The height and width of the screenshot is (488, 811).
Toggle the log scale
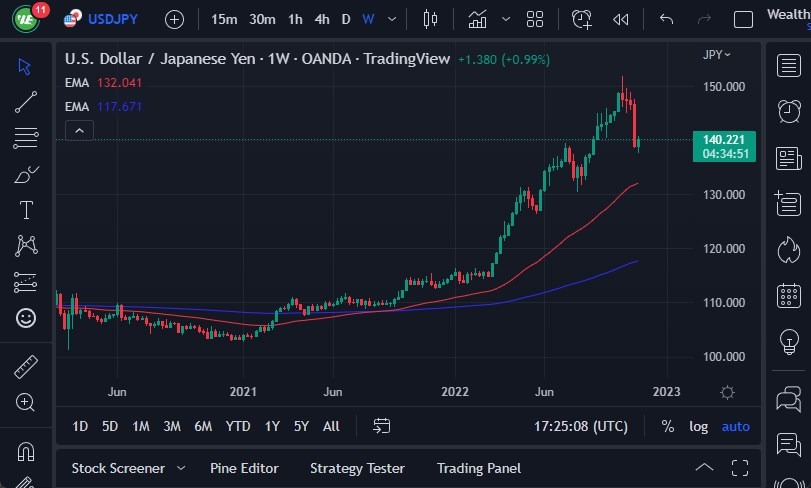[698, 426]
